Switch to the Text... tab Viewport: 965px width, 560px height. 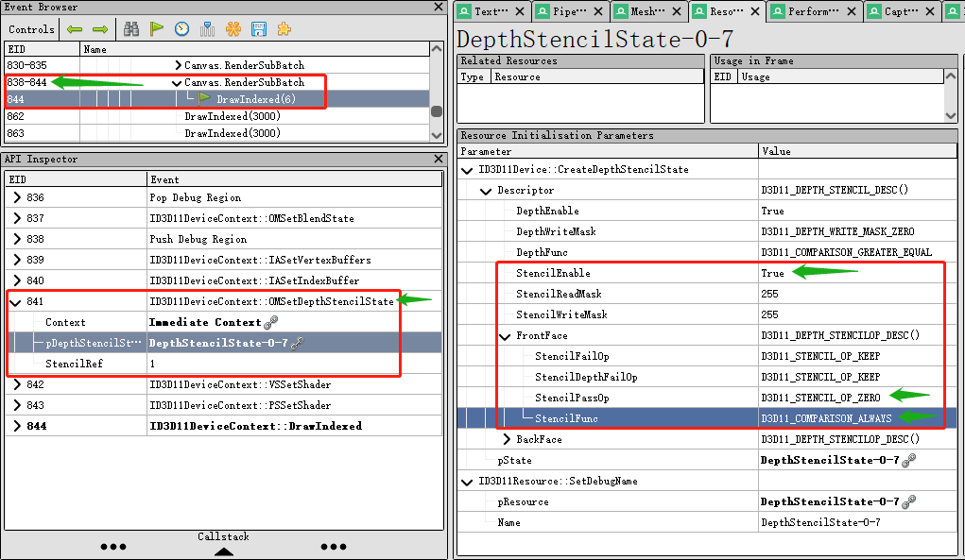pos(491,11)
